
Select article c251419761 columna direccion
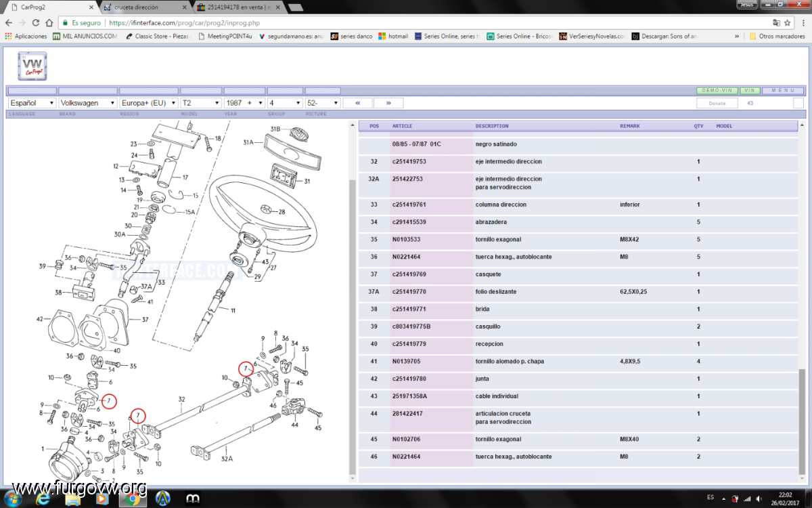pos(409,205)
